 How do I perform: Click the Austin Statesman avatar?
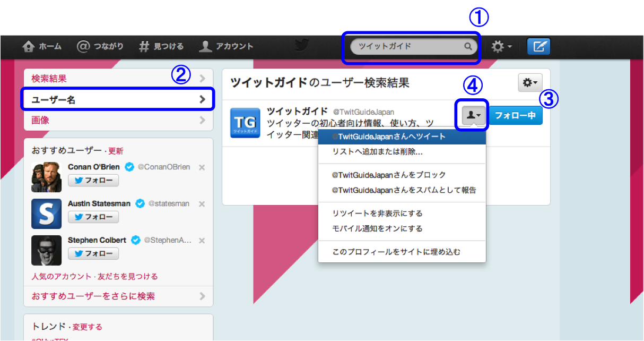47,214
